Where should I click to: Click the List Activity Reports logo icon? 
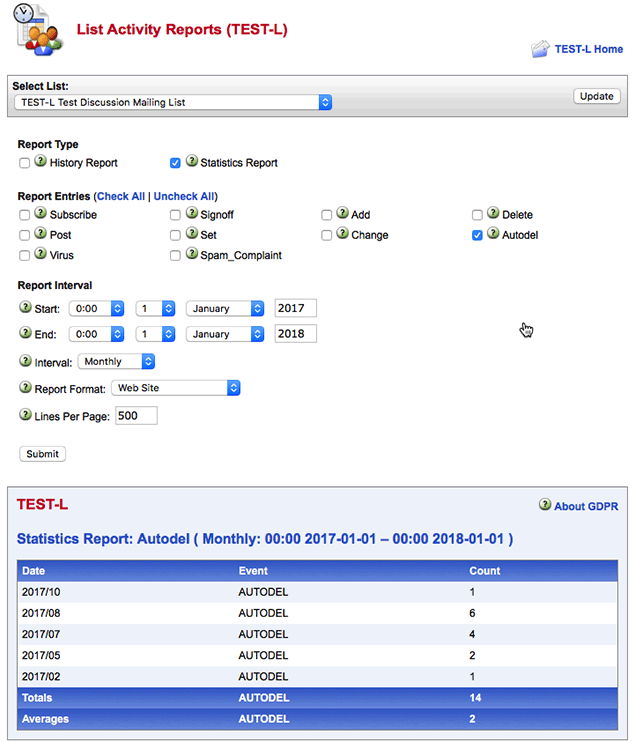(x=37, y=30)
